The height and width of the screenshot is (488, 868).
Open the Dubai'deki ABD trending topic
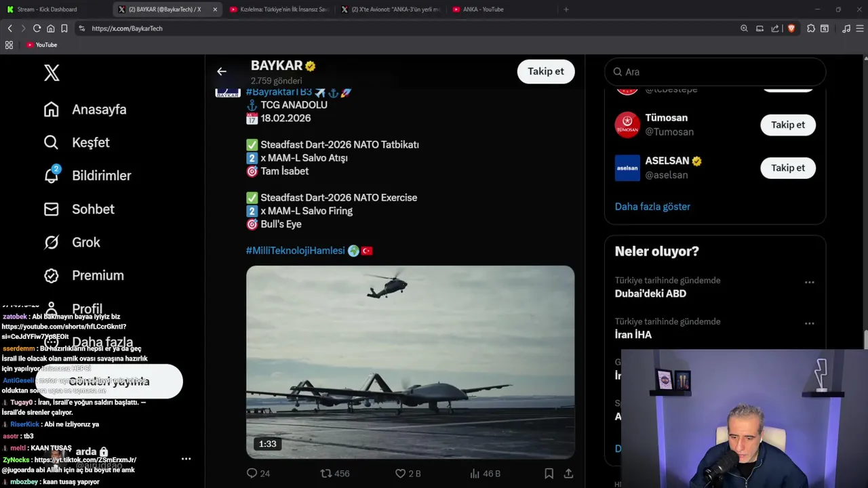pos(650,293)
